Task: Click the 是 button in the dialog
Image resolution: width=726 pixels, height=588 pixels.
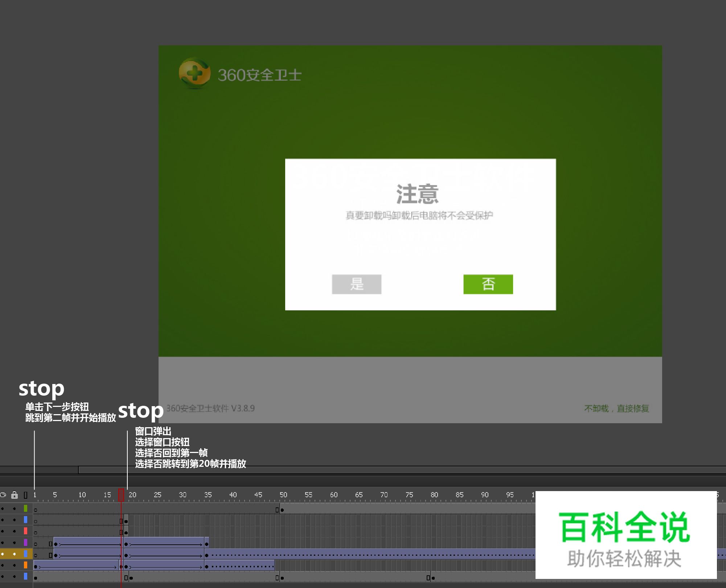Action: (357, 285)
